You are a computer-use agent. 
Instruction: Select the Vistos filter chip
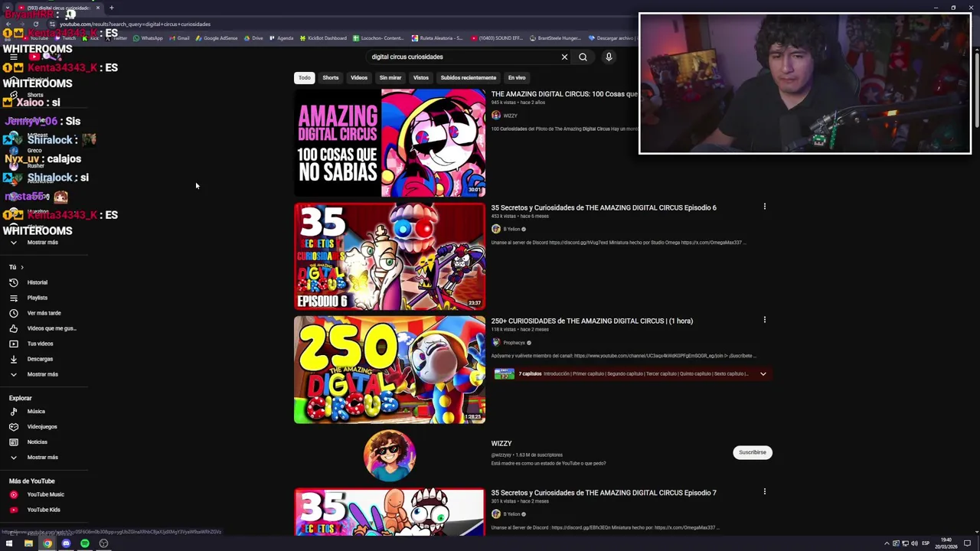(421, 77)
